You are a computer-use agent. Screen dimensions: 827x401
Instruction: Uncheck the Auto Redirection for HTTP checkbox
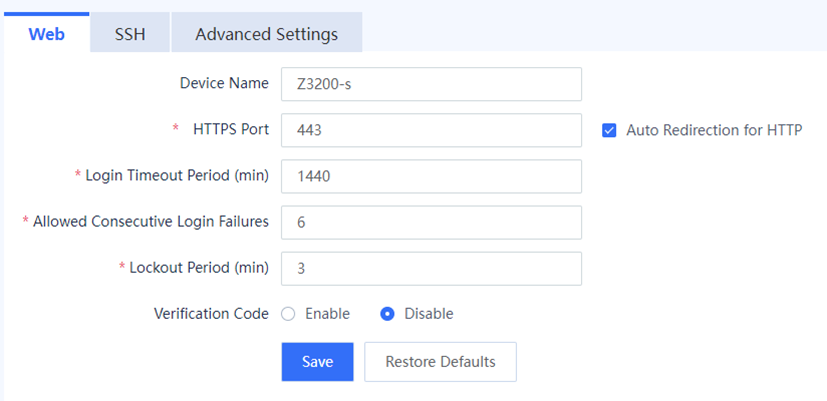(x=609, y=130)
